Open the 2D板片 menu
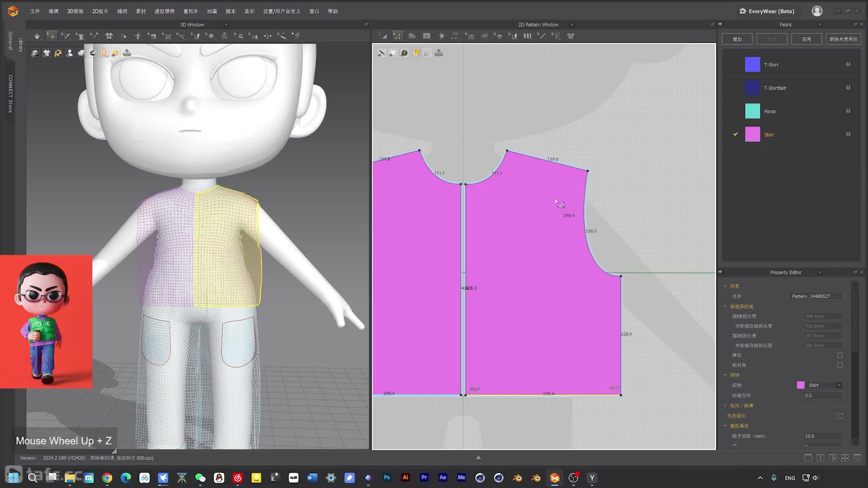 click(x=100, y=11)
